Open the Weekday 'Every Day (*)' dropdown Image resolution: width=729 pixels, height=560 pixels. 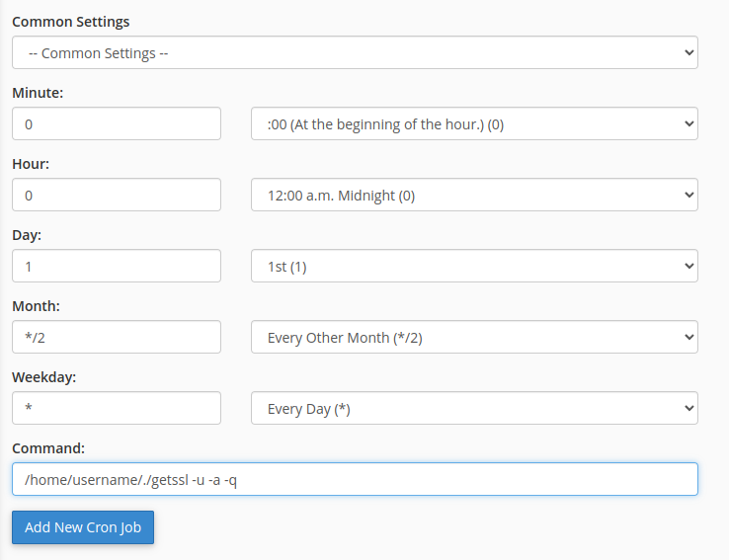(x=474, y=408)
